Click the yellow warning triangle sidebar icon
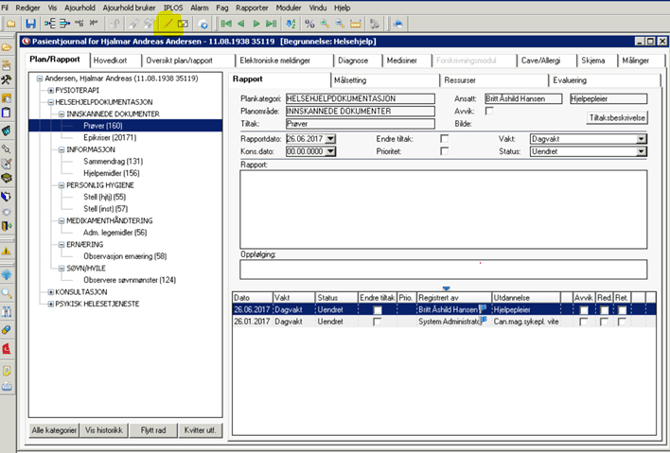The width and height of the screenshot is (670, 453). [x=7, y=251]
